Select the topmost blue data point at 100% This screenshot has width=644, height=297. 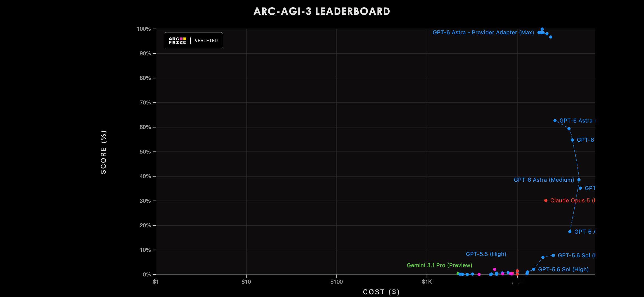pyautogui.click(x=542, y=29)
